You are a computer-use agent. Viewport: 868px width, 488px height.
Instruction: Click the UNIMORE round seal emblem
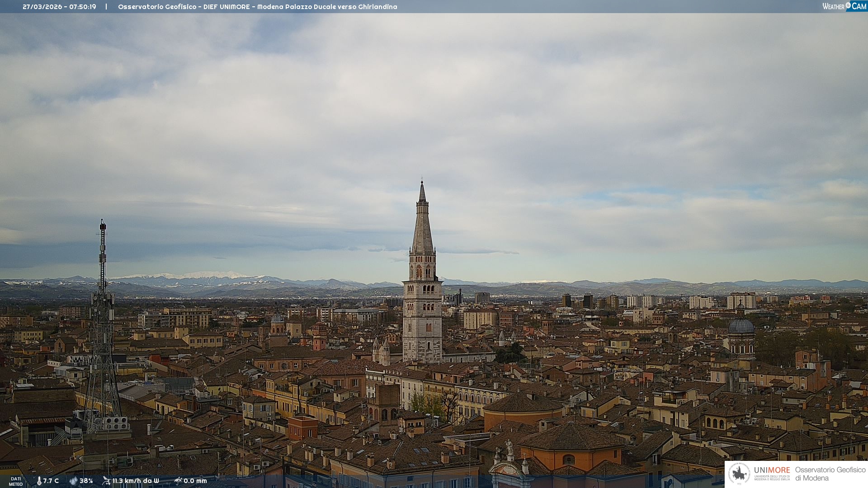(739, 473)
